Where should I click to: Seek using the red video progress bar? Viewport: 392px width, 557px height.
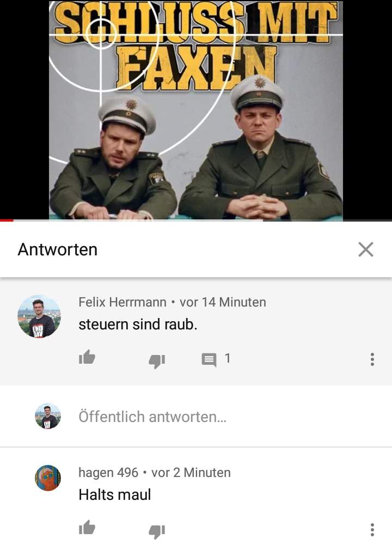(x=196, y=221)
